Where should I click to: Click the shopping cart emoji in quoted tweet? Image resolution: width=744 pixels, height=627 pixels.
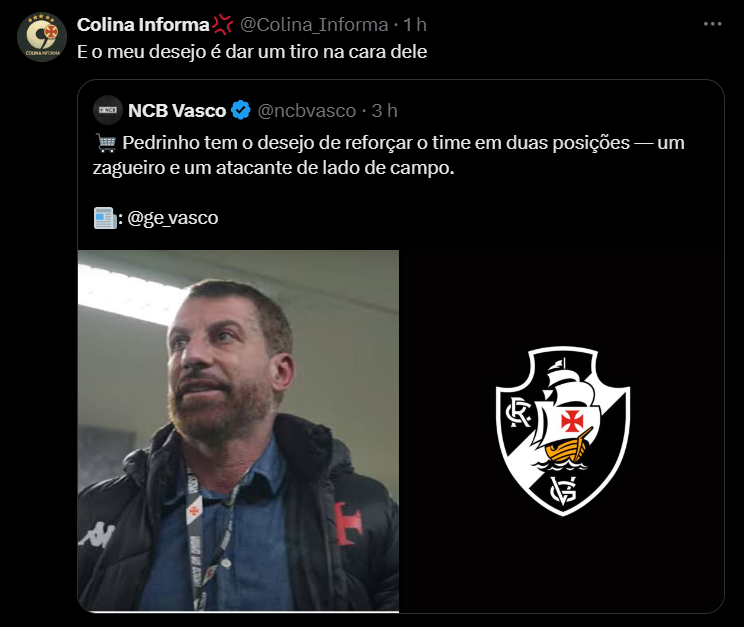[x=106, y=143]
